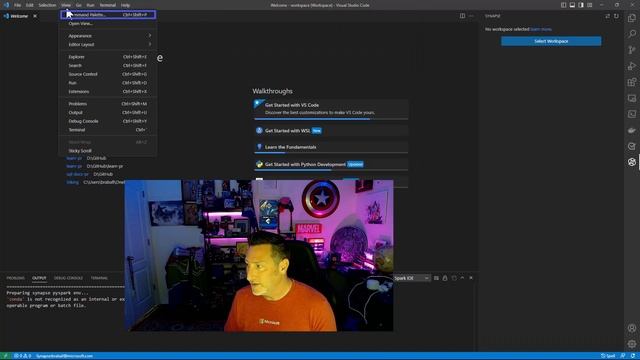
Task: Choose Explorer in the View menu
Action: click(108, 57)
